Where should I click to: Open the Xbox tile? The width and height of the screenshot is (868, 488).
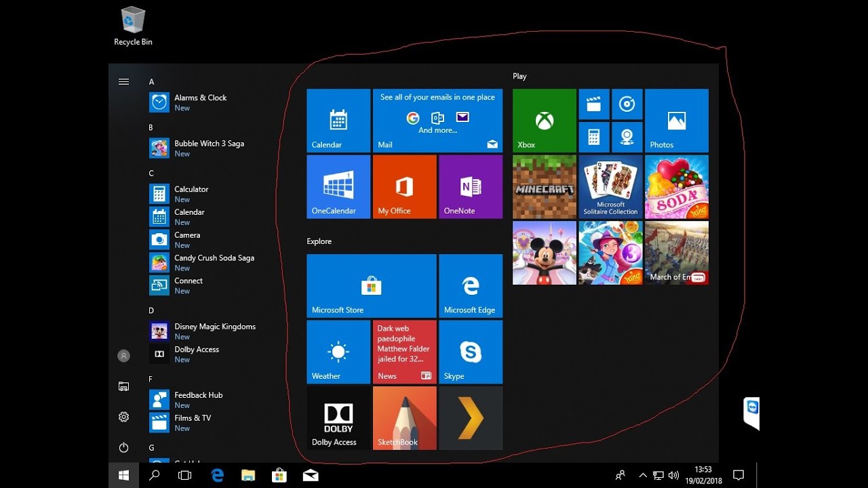click(545, 121)
